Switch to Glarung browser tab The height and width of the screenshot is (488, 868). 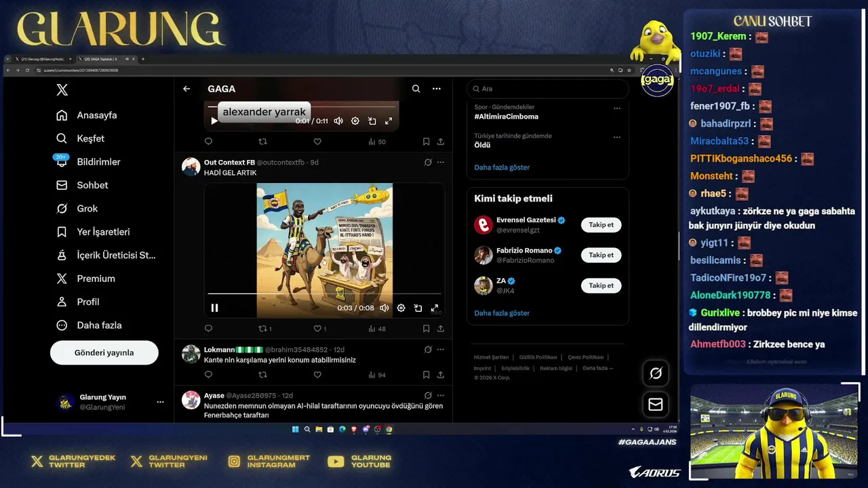(42, 59)
